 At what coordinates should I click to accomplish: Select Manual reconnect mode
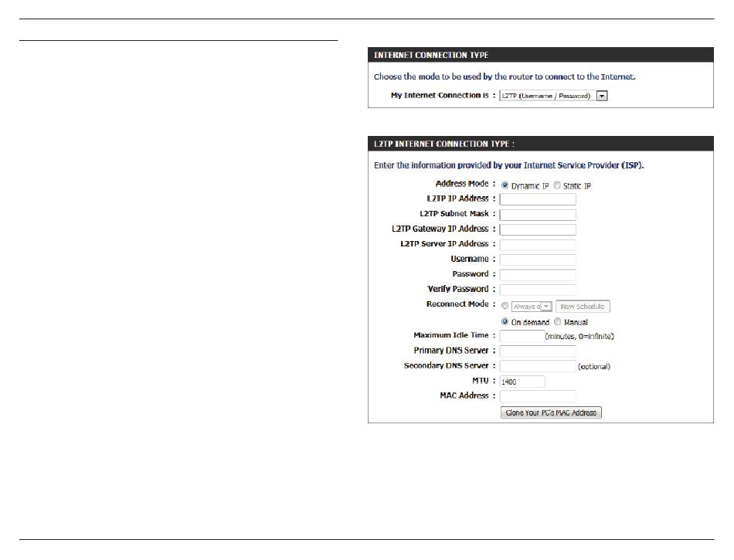[558, 322]
